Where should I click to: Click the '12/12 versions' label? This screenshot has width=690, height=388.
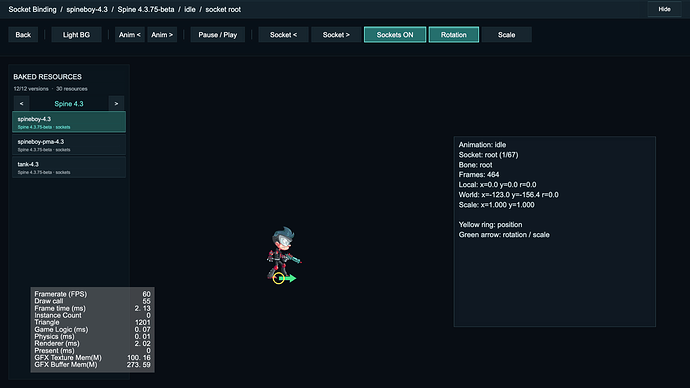[31, 89]
